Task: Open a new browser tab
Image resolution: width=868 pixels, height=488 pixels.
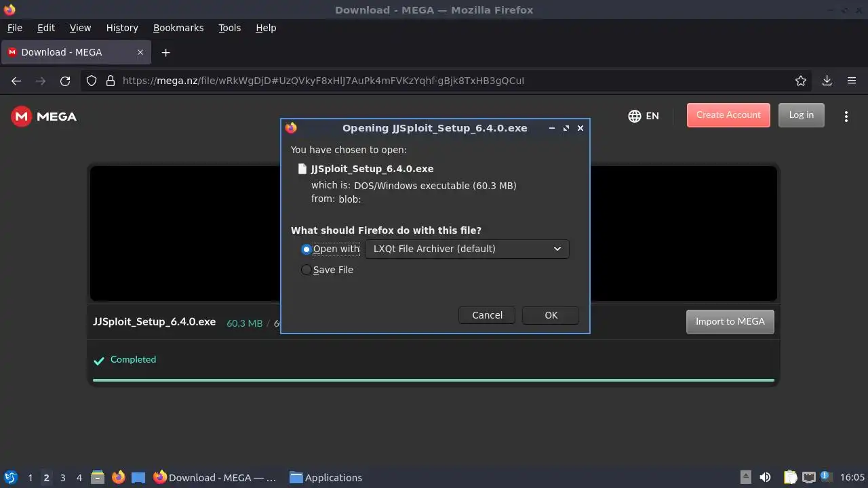Action: (x=165, y=52)
